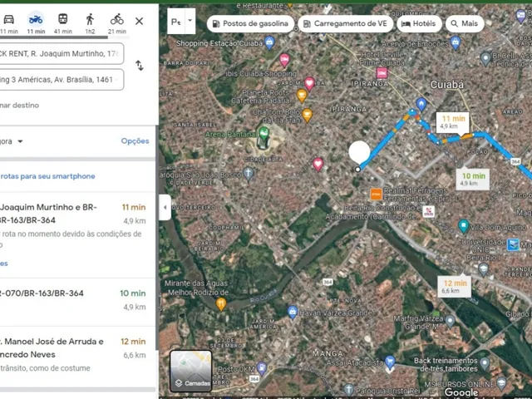The image size is (532, 399).
Task: Click the Chá com Bolo da Tia Fran pin
Action: (x=307, y=115)
